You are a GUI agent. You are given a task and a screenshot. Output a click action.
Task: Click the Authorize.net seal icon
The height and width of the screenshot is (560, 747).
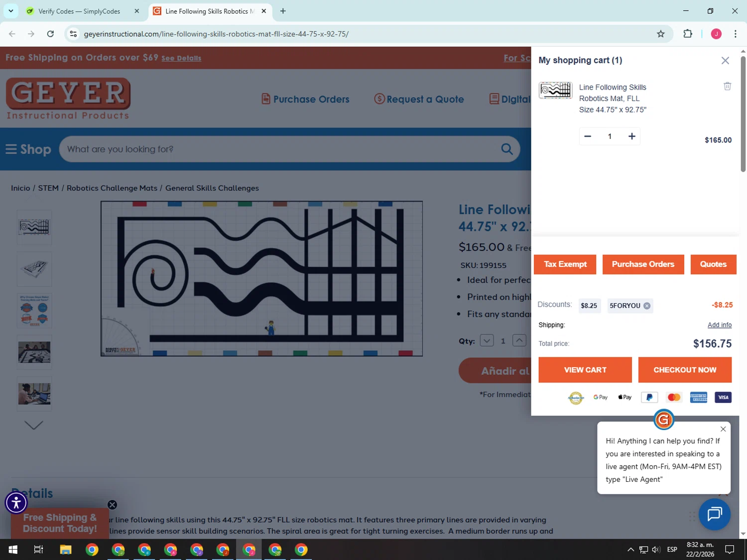point(576,397)
